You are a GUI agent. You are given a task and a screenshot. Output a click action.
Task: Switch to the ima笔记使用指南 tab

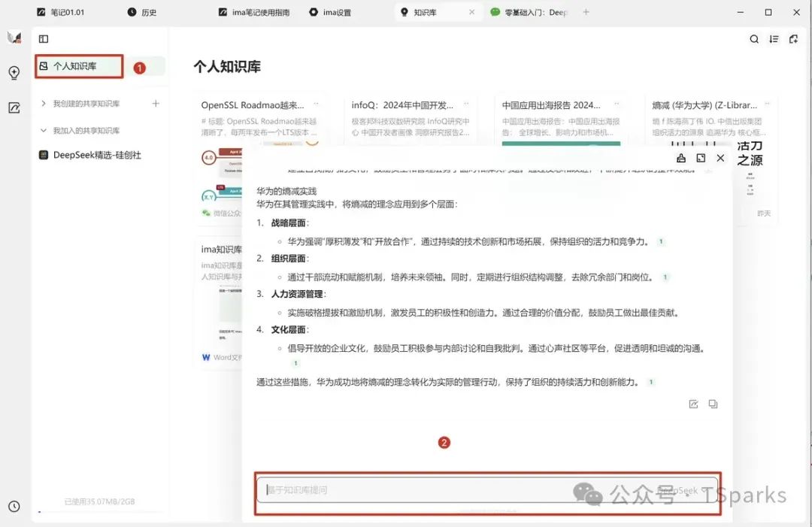(x=254, y=12)
